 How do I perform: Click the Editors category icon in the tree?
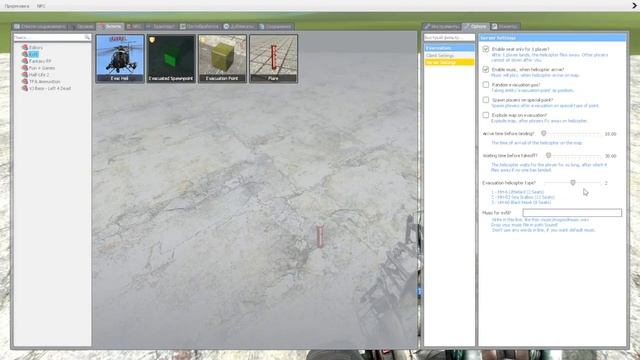click(25, 48)
